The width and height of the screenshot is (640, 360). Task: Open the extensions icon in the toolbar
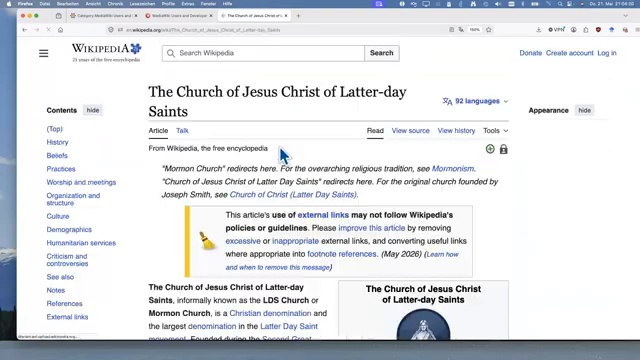point(586,30)
